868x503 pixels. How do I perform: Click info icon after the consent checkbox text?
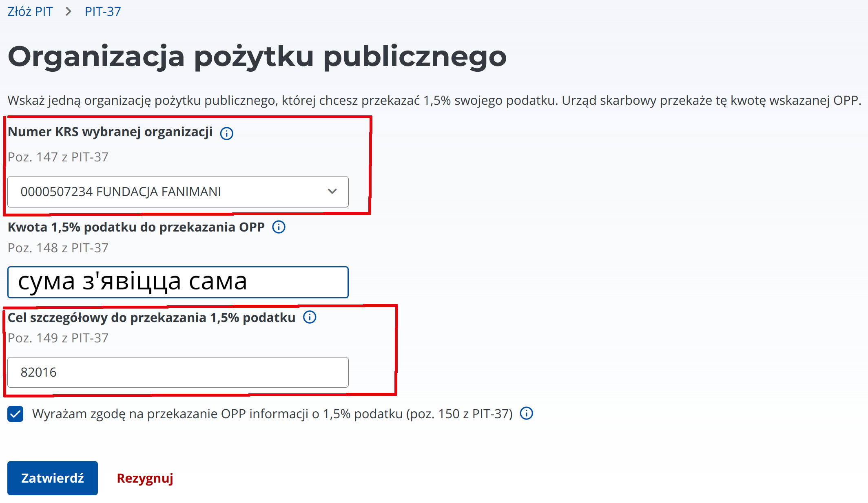(x=526, y=413)
